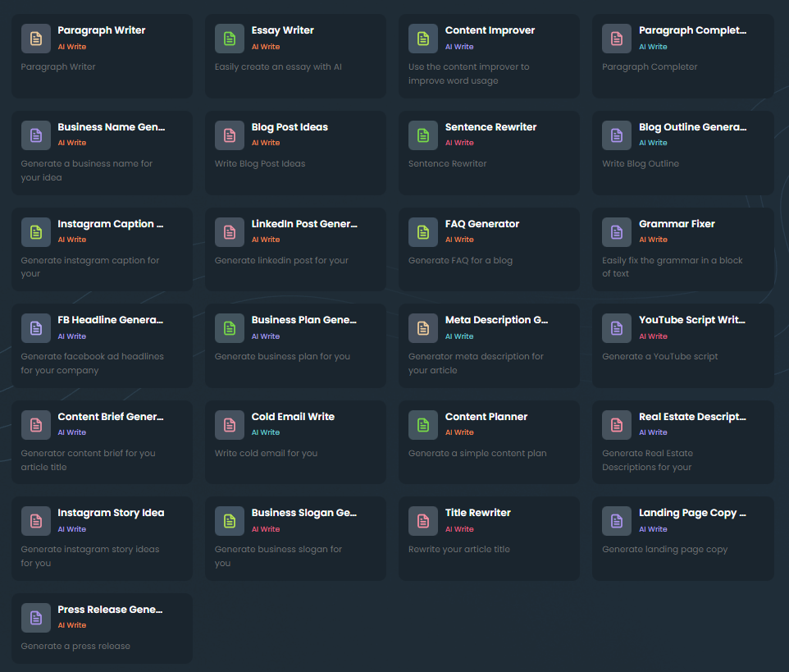The image size is (789, 672).
Task: Click the Cold Email Write icon
Action: (230, 425)
